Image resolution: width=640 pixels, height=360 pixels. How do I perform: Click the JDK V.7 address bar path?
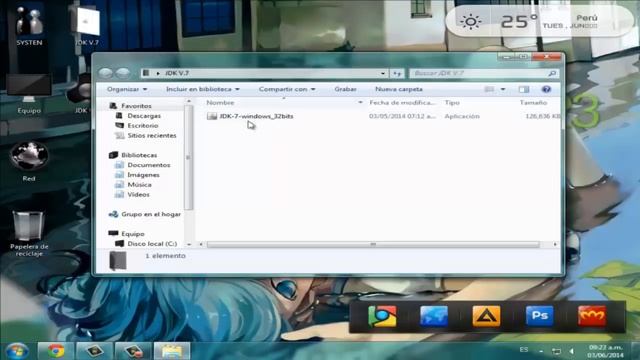click(x=177, y=73)
